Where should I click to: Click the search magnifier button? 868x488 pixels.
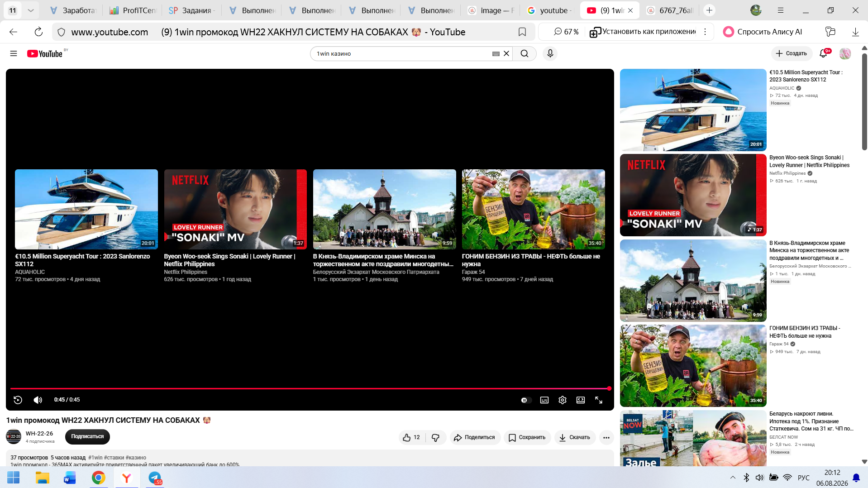tap(525, 53)
